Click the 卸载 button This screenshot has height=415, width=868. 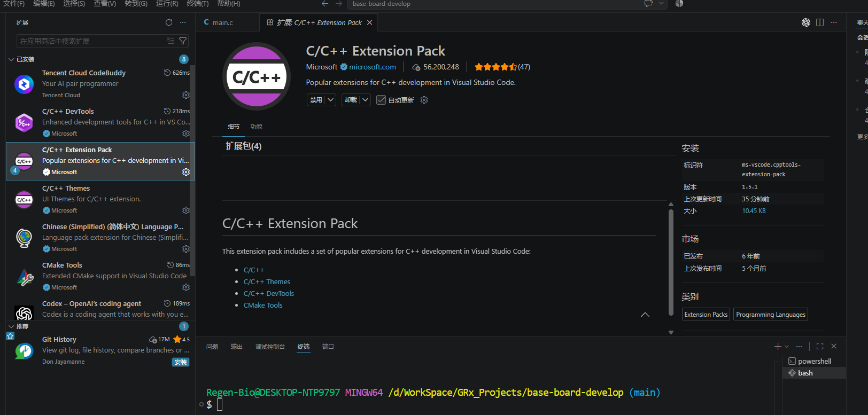tap(351, 100)
